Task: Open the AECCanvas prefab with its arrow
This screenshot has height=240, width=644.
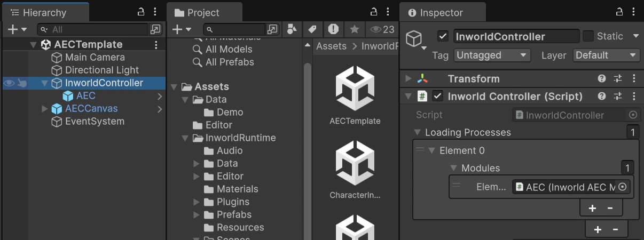Action: click(x=160, y=109)
